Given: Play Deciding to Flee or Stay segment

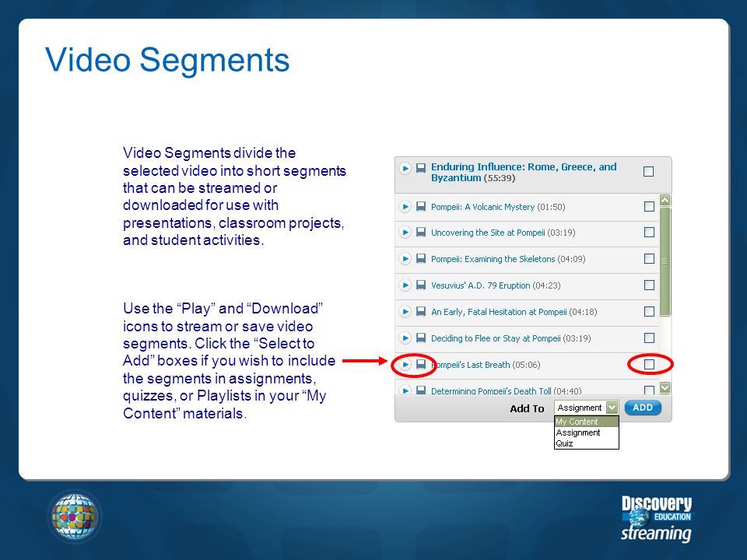Looking at the screenshot, I should [x=405, y=338].
